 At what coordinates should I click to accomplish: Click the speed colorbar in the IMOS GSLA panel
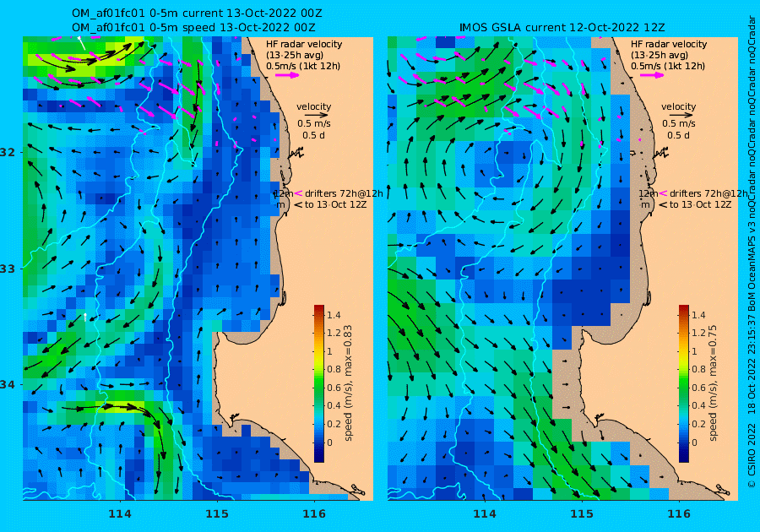(683, 383)
